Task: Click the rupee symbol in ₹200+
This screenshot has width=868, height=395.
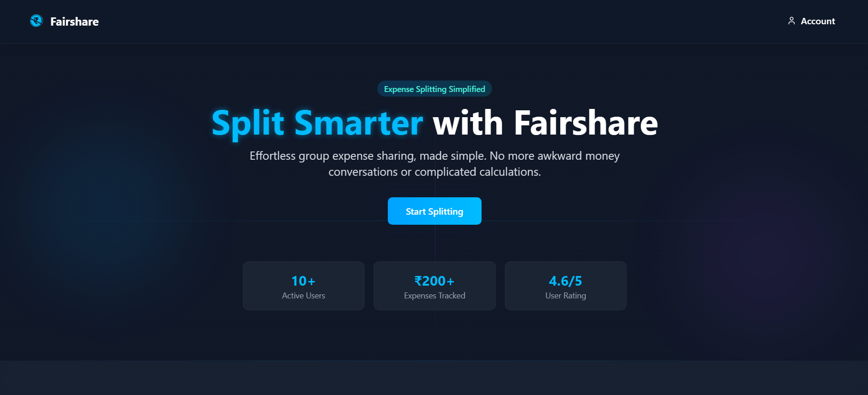Action: pos(418,281)
